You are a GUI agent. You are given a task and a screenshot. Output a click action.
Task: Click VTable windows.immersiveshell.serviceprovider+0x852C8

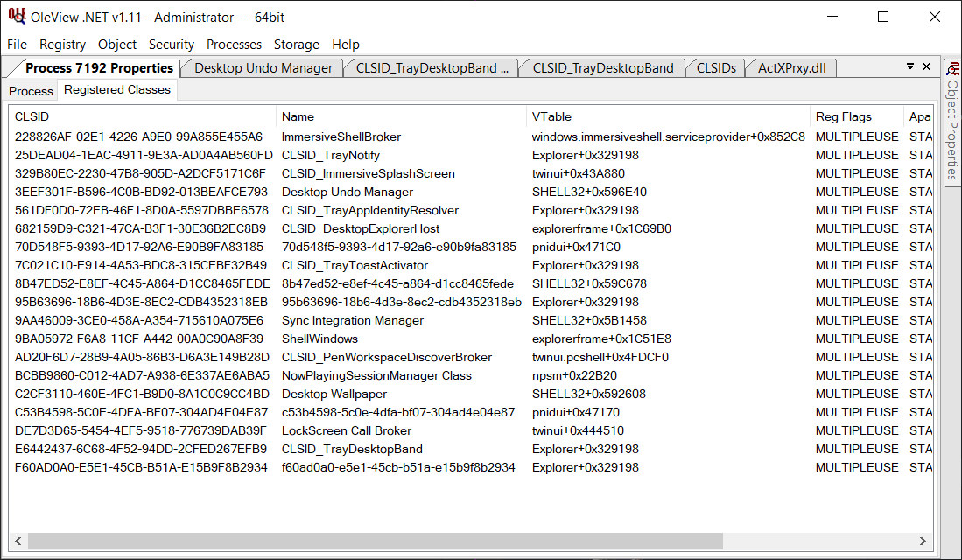(x=668, y=136)
